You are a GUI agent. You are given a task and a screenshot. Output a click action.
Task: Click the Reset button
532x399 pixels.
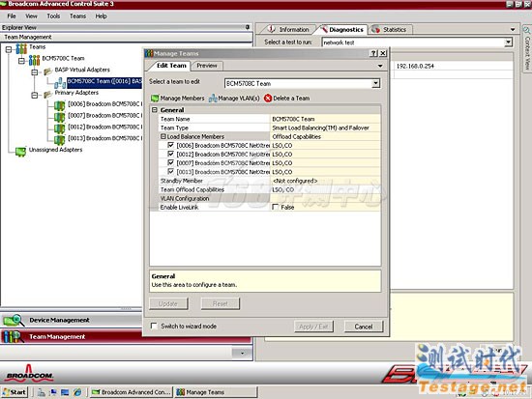pyautogui.click(x=221, y=303)
